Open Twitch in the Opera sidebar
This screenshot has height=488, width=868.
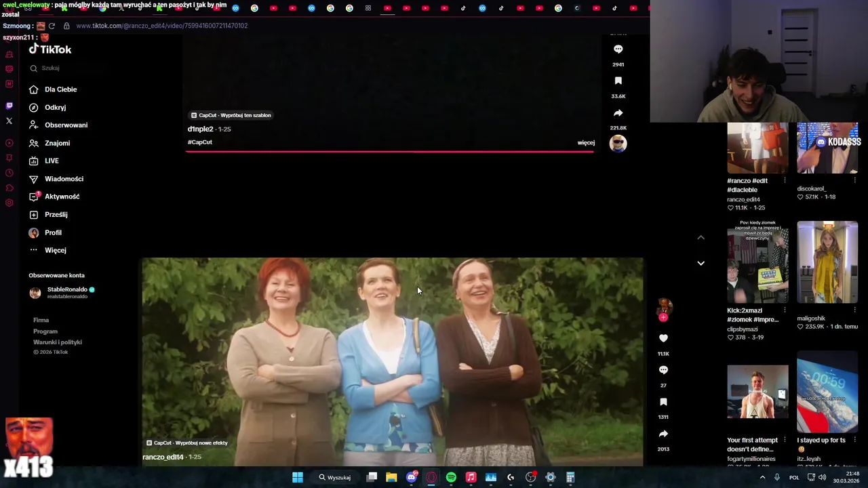point(9,106)
